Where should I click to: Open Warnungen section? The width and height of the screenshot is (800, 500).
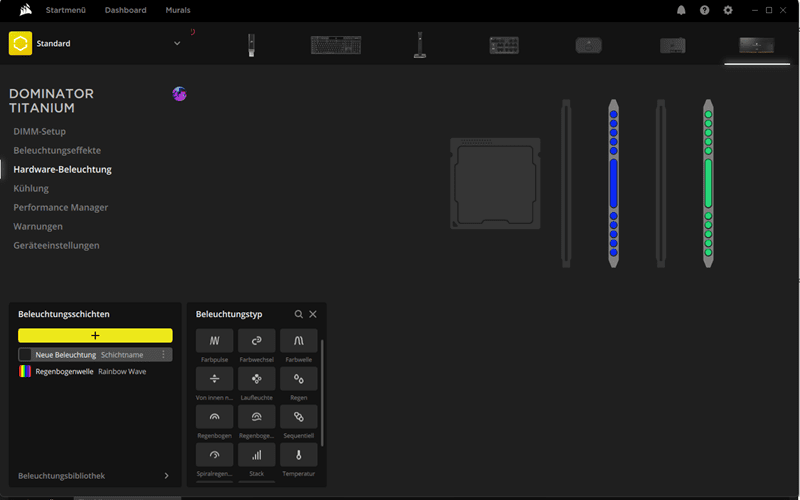[38, 226]
